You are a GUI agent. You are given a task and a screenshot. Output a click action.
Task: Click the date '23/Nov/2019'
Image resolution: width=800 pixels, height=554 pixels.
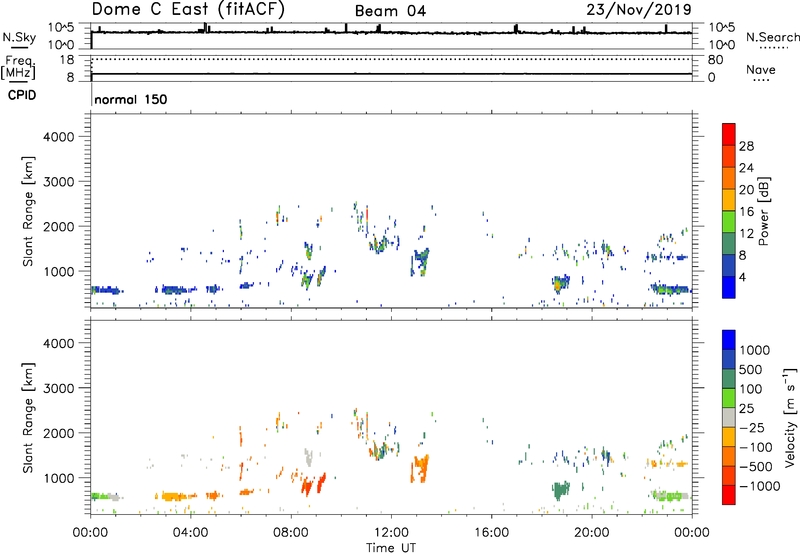639,9
